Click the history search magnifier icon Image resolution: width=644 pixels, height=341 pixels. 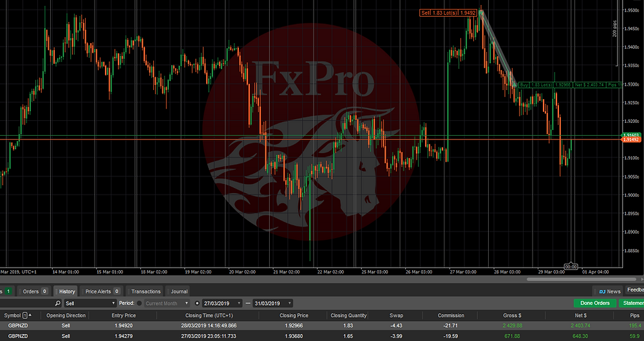[57, 303]
